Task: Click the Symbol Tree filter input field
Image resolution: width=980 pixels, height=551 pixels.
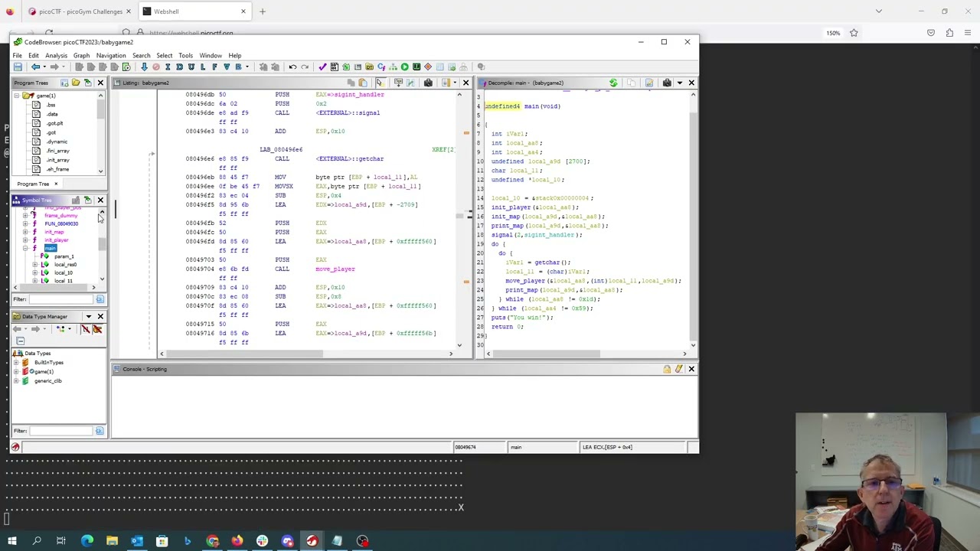Action: [61, 299]
